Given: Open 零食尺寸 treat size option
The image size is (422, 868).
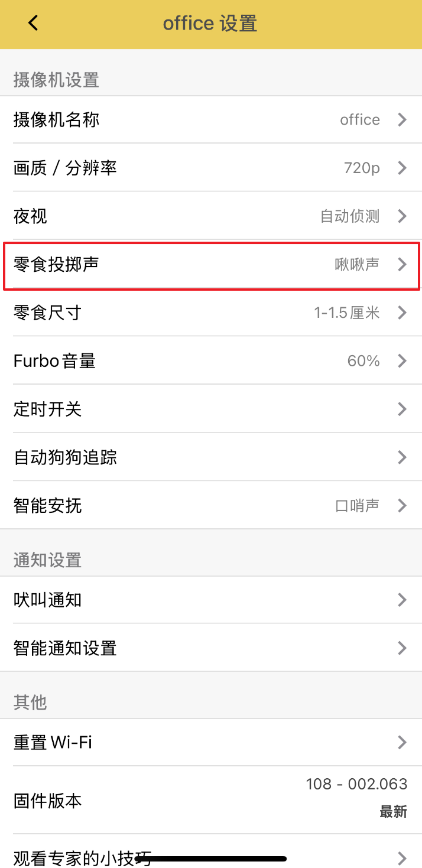Looking at the screenshot, I should point(47,313).
